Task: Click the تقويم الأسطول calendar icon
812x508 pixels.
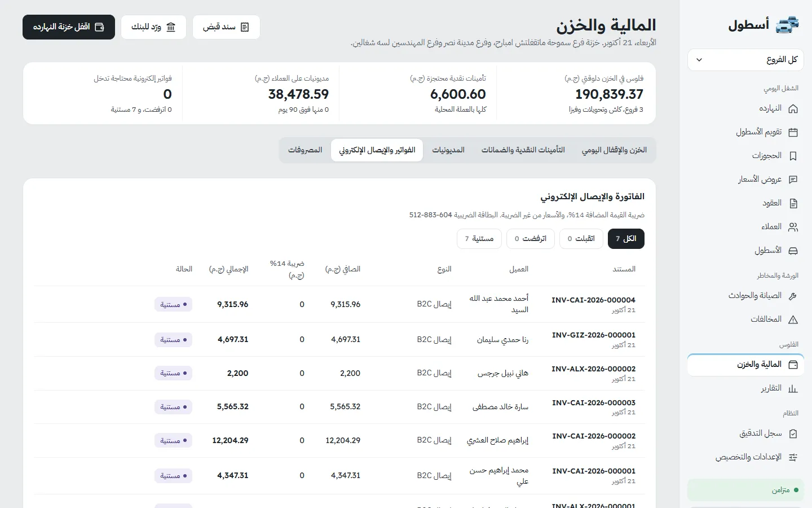Action: pos(793,132)
